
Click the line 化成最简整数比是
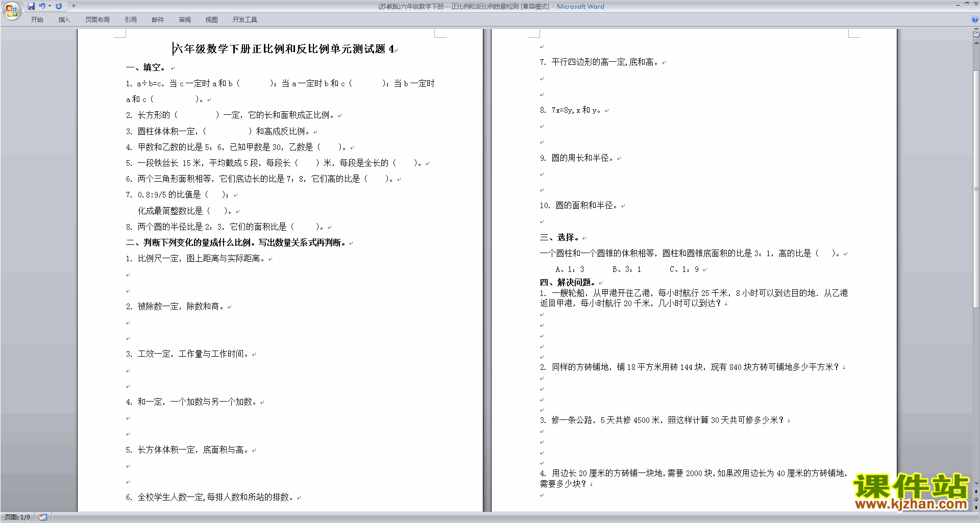pos(185,211)
